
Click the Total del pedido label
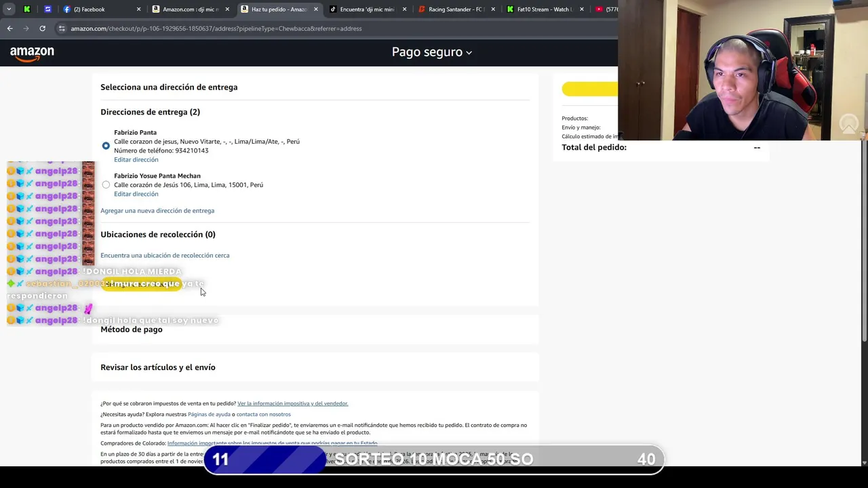point(594,147)
